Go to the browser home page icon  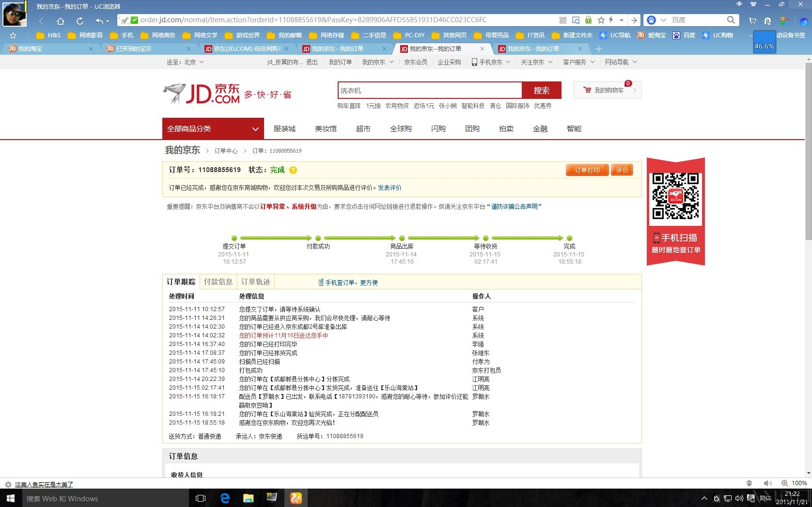(x=61, y=21)
